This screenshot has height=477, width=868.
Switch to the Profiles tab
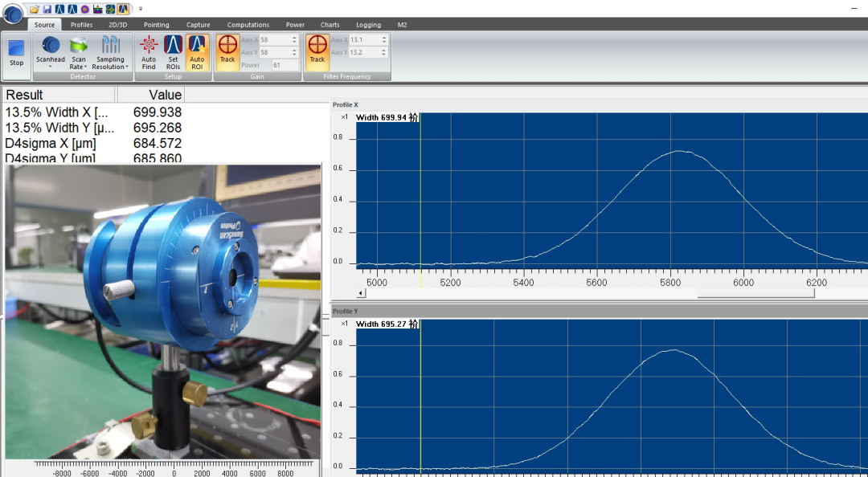pos(81,25)
